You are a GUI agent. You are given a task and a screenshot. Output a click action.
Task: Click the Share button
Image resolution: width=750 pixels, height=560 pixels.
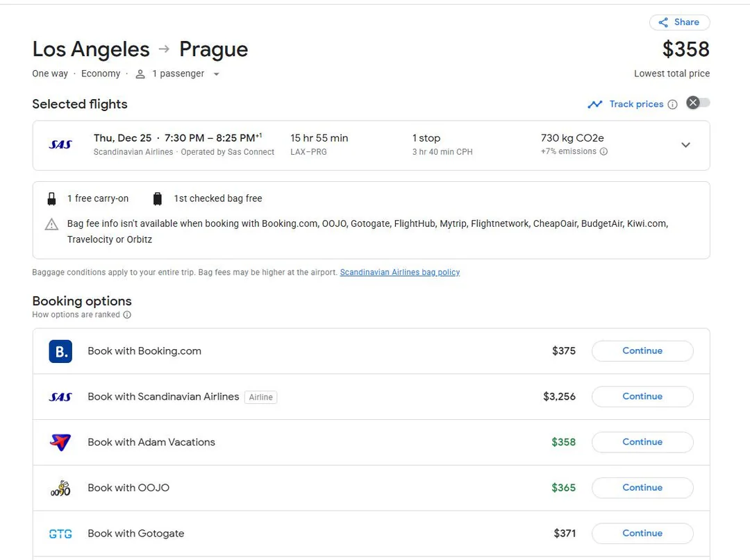pos(679,22)
